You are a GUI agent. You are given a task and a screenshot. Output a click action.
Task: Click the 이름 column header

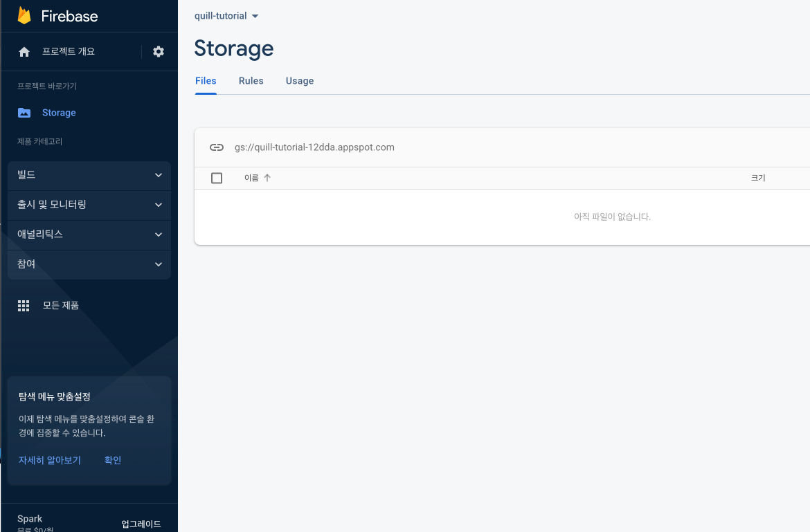[251, 178]
